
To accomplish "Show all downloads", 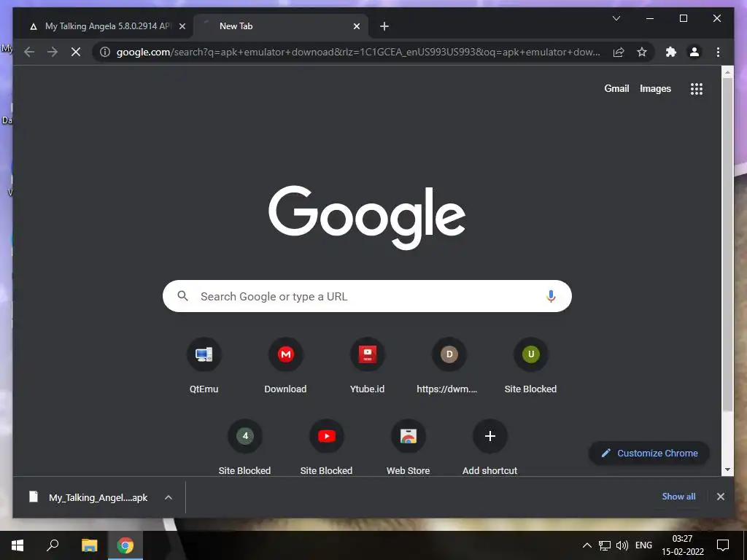I will [x=678, y=496].
